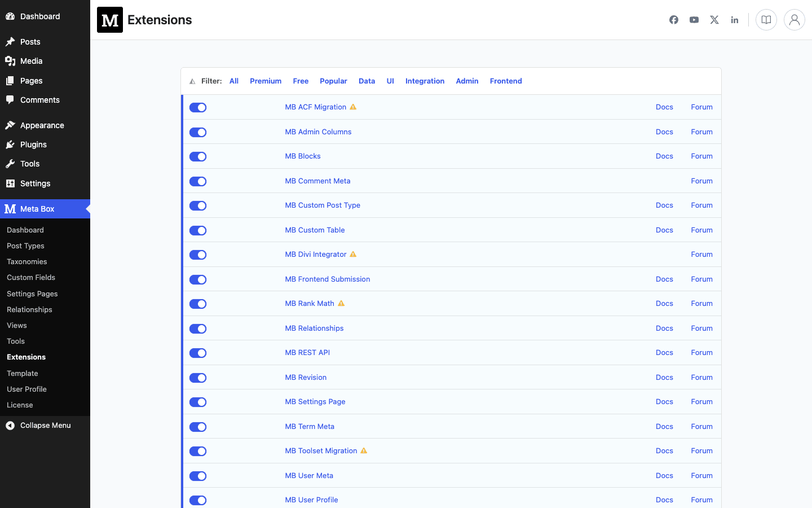This screenshot has height=508, width=812.
Task: Open Docs link for MB Term Meta
Action: pos(664,426)
